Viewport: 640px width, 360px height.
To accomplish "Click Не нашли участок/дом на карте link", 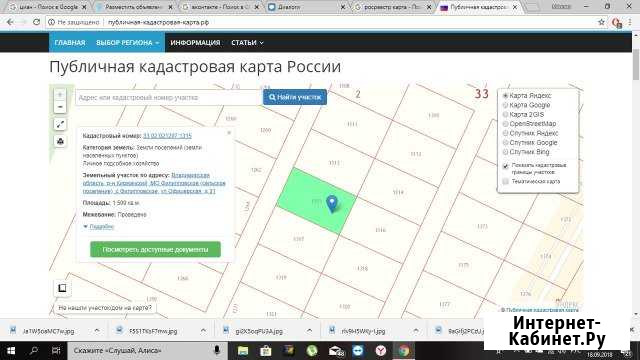I will pos(105,308).
